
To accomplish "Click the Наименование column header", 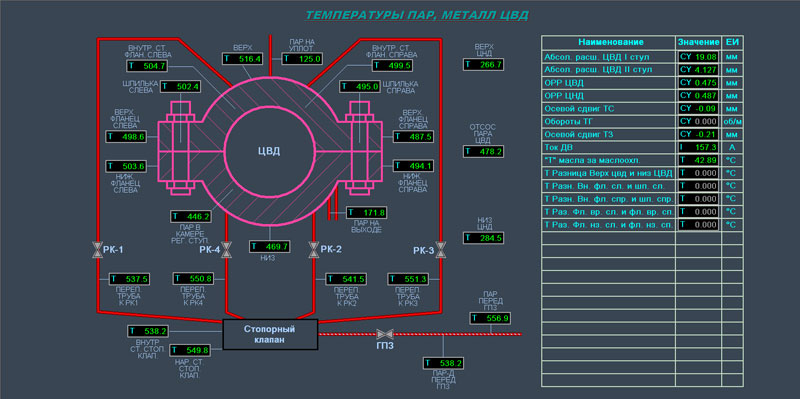I will pos(610,42).
